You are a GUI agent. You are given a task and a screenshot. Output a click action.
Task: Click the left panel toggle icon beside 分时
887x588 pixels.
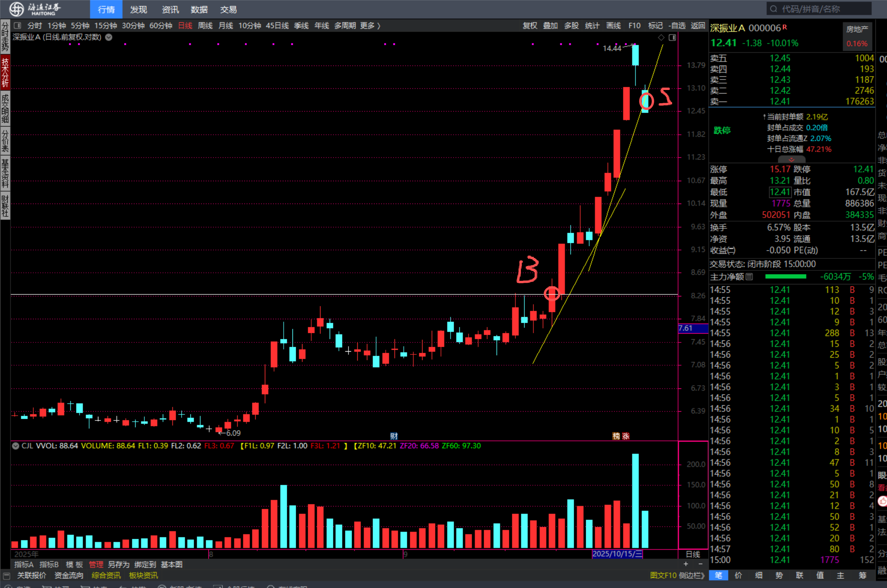click(x=17, y=26)
